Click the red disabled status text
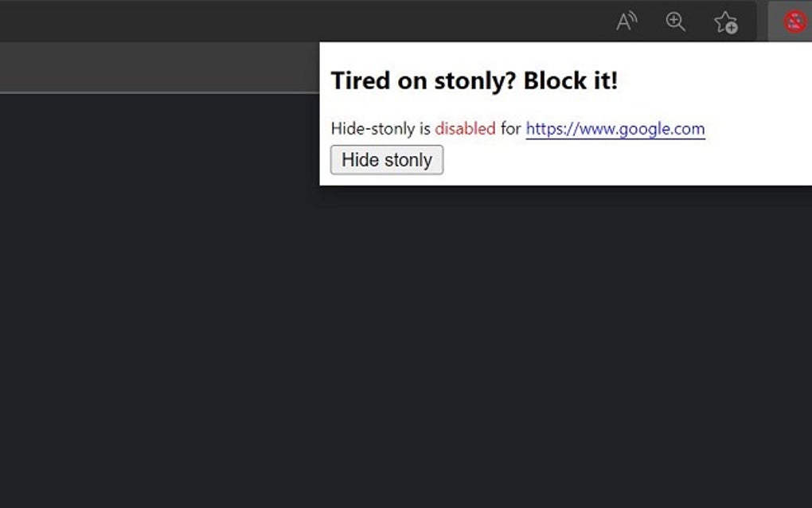The width and height of the screenshot is (812, 508). (x=466, y=128)
